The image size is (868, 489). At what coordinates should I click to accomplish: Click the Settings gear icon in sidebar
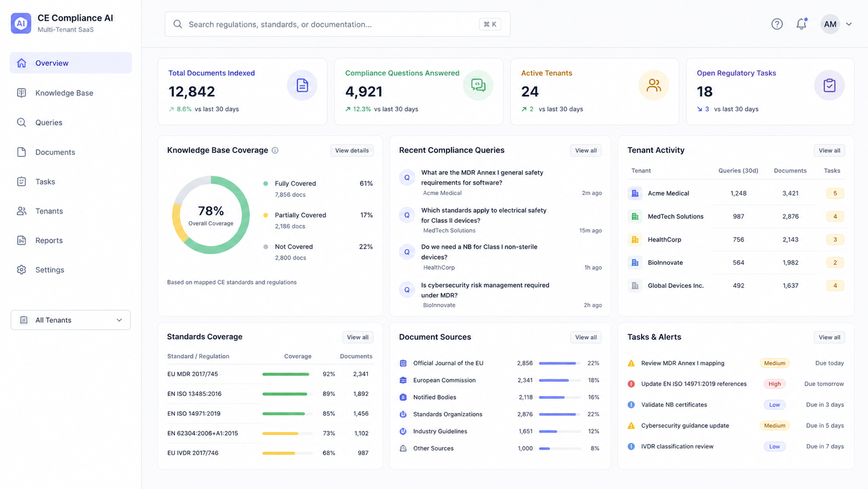21,270
